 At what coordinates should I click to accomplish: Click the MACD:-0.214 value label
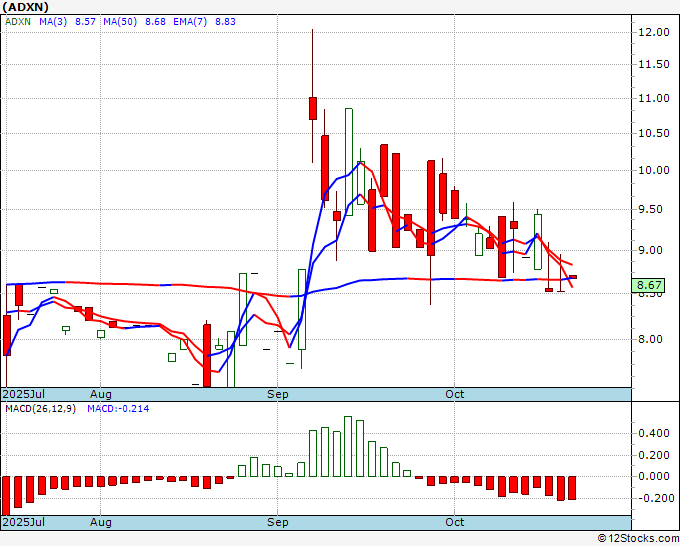tap(118, 409)
